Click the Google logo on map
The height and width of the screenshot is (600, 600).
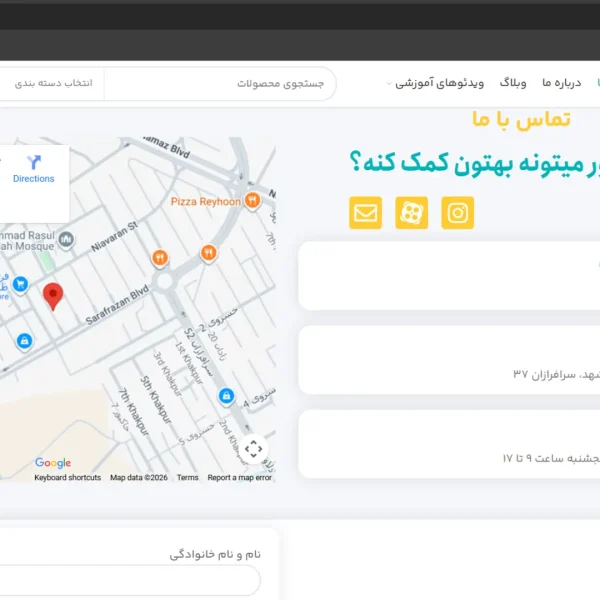[53, 463]
